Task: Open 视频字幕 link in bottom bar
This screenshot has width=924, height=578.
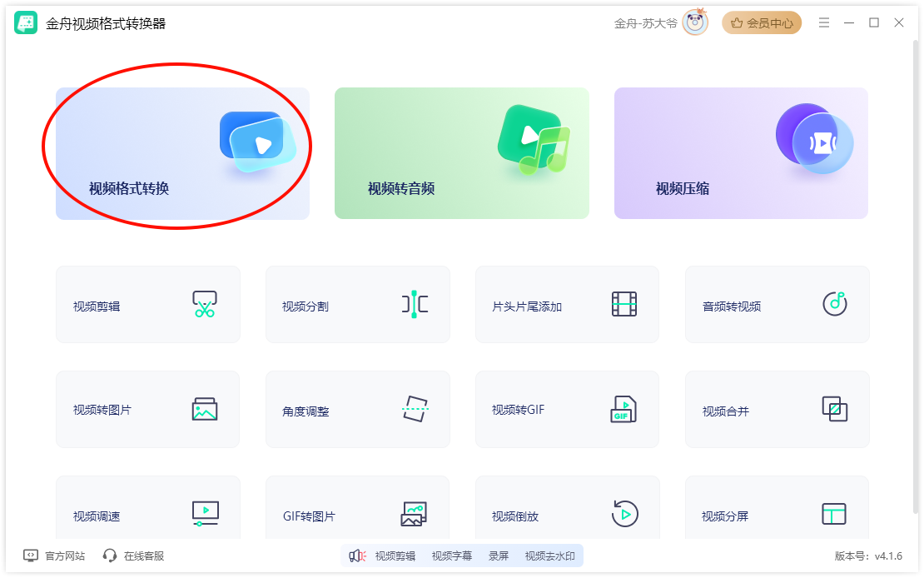Action: (452, 556)
